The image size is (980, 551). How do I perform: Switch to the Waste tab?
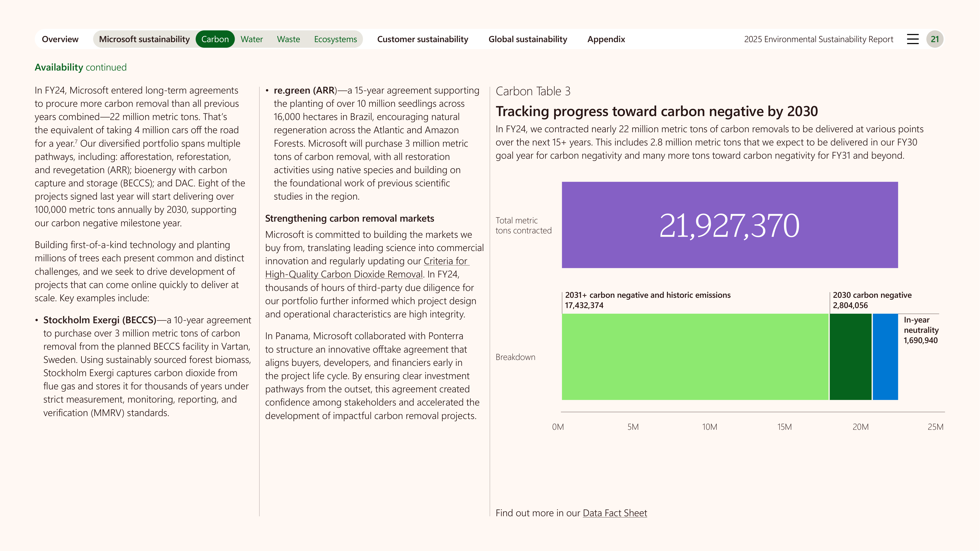[x=288, y=39]
